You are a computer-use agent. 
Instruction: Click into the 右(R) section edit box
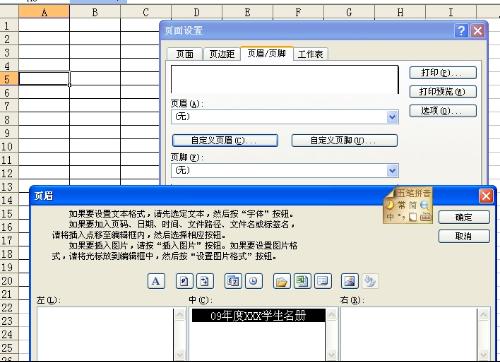[409, 334]
